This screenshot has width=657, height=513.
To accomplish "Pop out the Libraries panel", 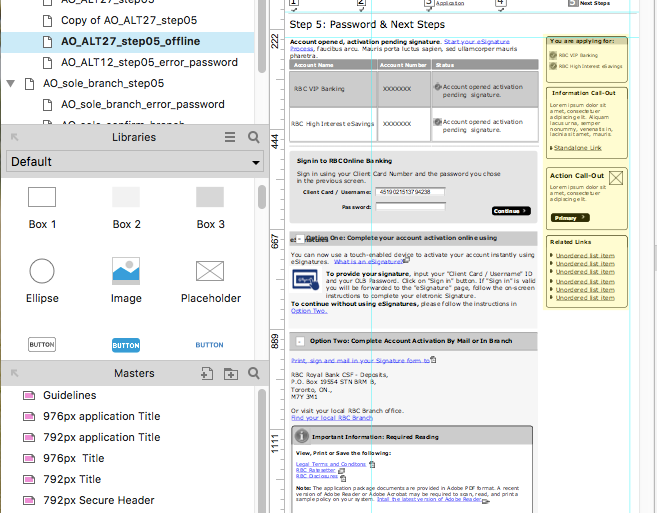I will pos(15,137).
